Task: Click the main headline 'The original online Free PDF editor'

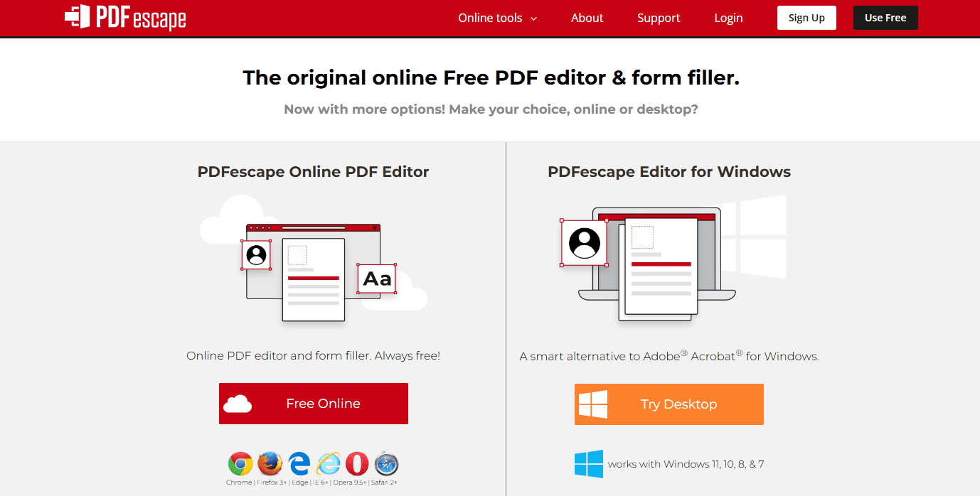Action: pyautogui.click(x=491, y=77)
